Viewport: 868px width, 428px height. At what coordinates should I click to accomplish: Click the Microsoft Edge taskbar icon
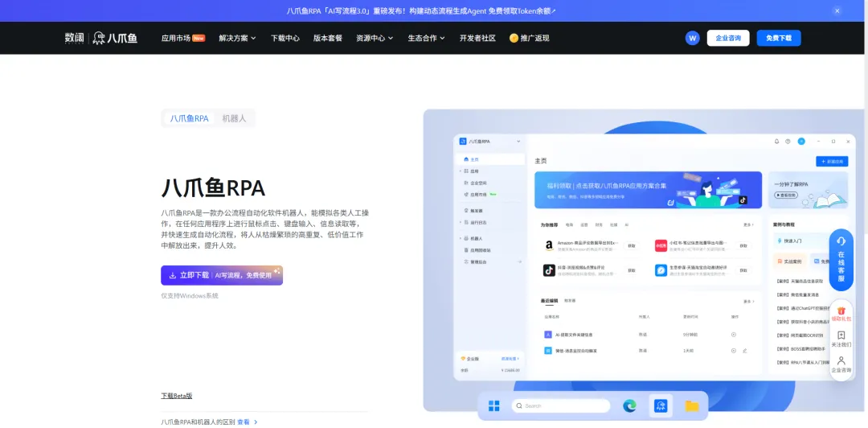coord(630,405)
